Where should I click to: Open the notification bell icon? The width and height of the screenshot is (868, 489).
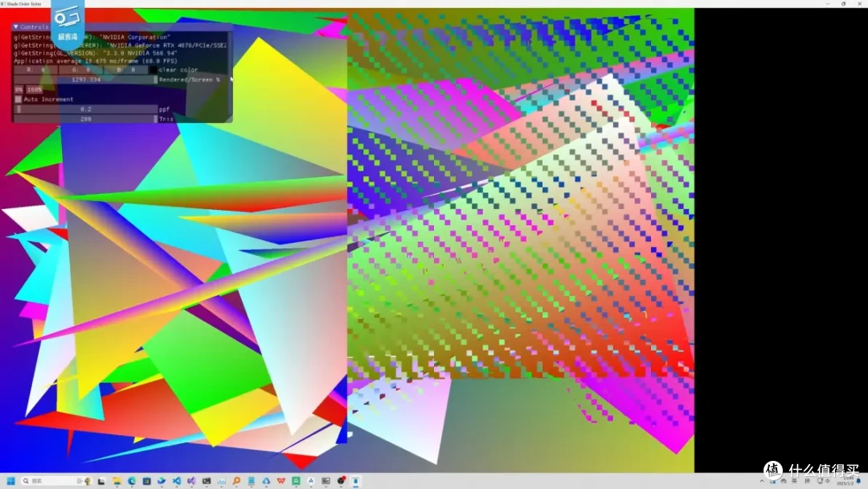coord(858,481)
